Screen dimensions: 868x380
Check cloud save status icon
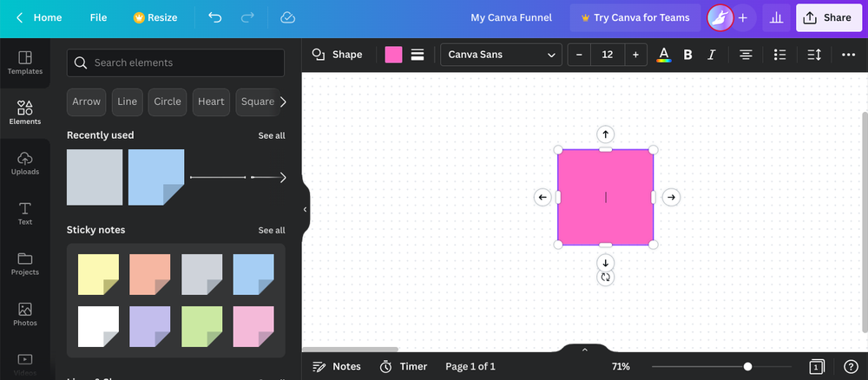coord(288,17)
